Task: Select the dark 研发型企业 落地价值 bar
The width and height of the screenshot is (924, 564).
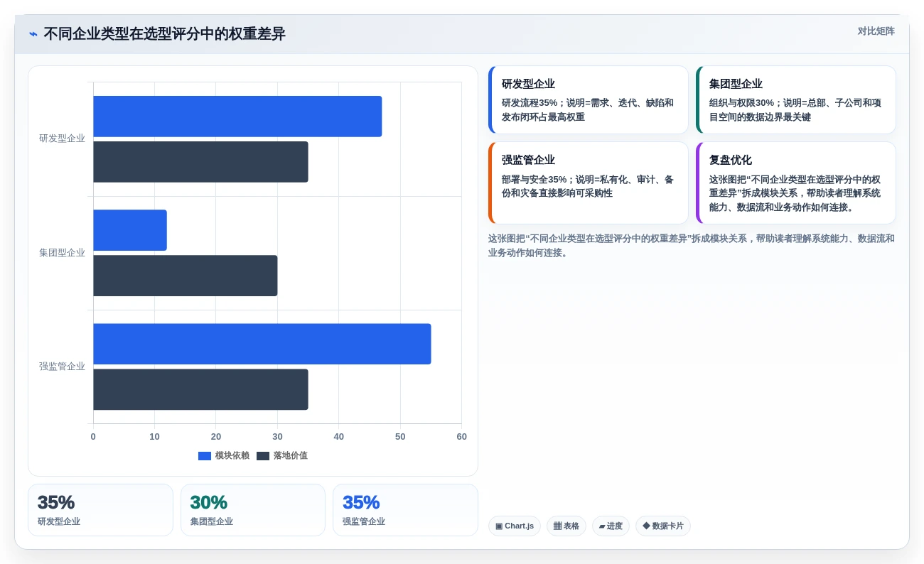Action: (x=200, y=162)
